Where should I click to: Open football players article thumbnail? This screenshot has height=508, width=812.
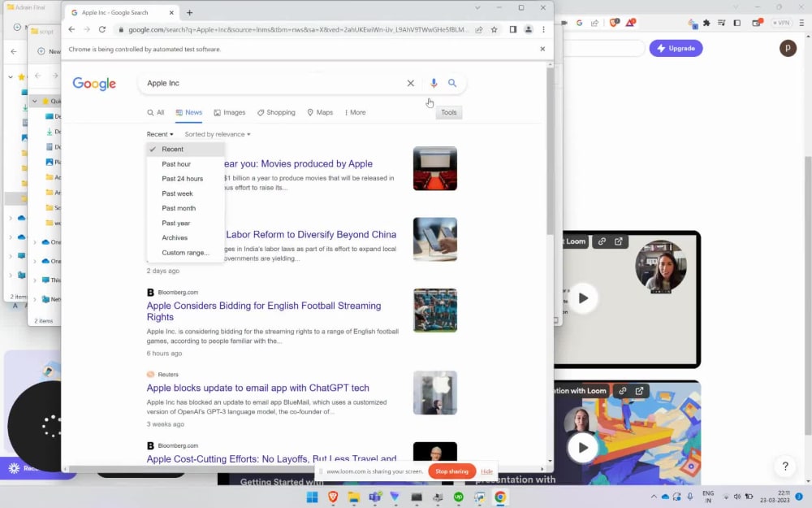[x=435, y=310]
